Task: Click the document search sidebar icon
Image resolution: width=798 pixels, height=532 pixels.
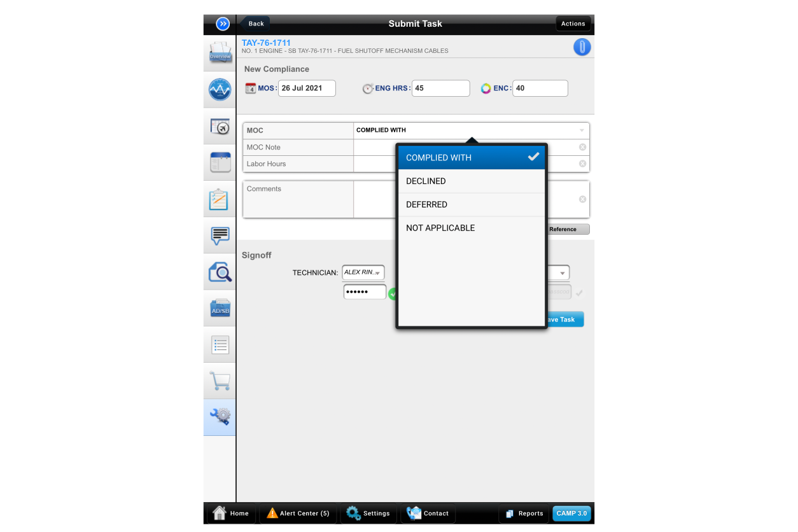Action: coord(220,272)
